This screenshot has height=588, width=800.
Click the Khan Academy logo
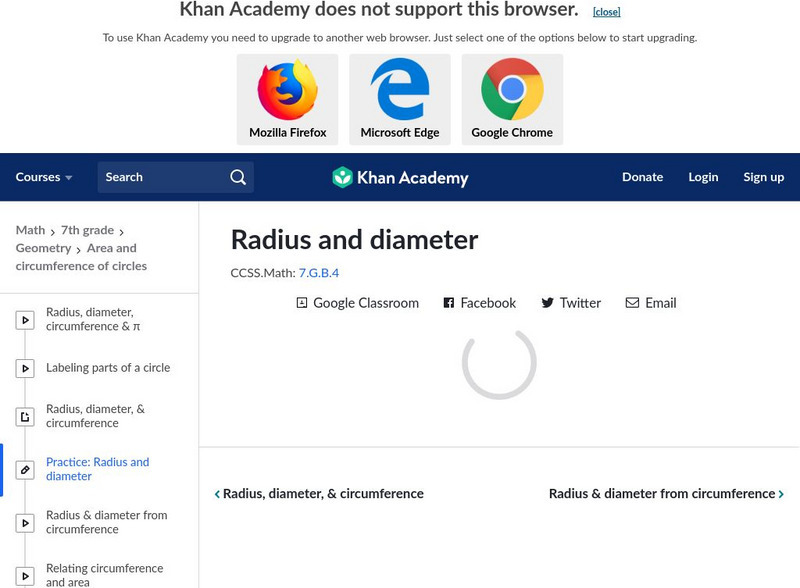[400, 178]
